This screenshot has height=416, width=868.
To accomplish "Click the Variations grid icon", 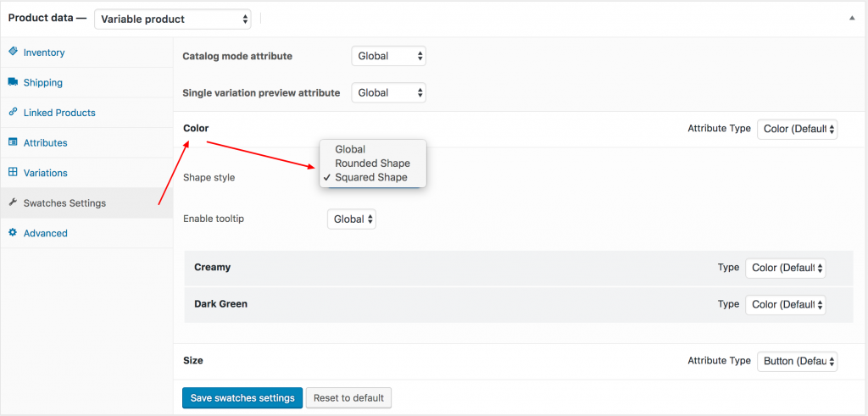I will pos(13,173).
